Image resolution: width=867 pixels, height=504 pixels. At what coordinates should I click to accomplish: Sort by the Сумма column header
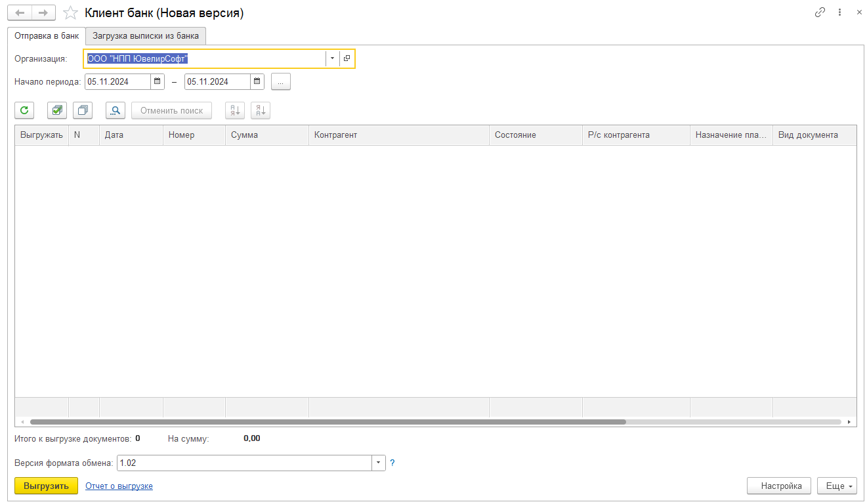pyautogui.click(x=267, y=135)
